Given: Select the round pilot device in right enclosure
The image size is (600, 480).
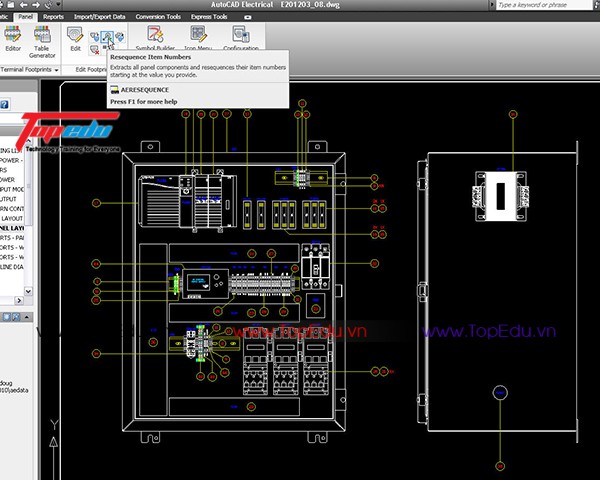Looking at the screenshot, I should [x=500, y=393].
